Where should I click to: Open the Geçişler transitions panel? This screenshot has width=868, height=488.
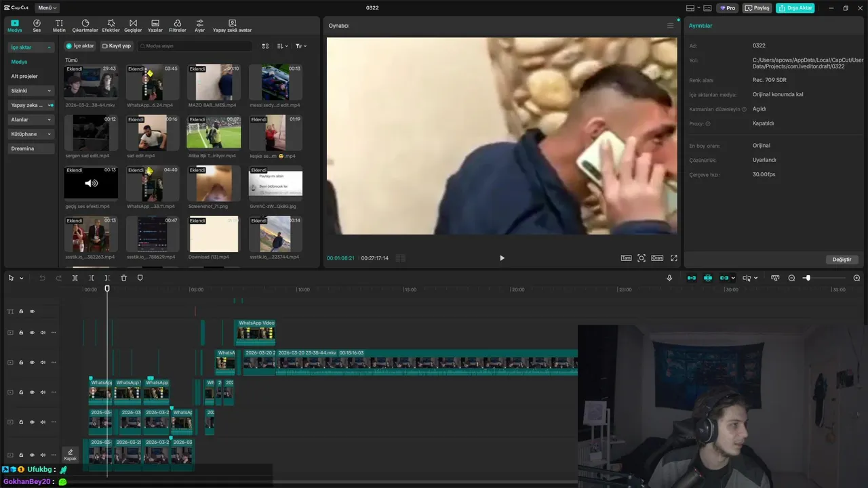[x=133, y=26]
